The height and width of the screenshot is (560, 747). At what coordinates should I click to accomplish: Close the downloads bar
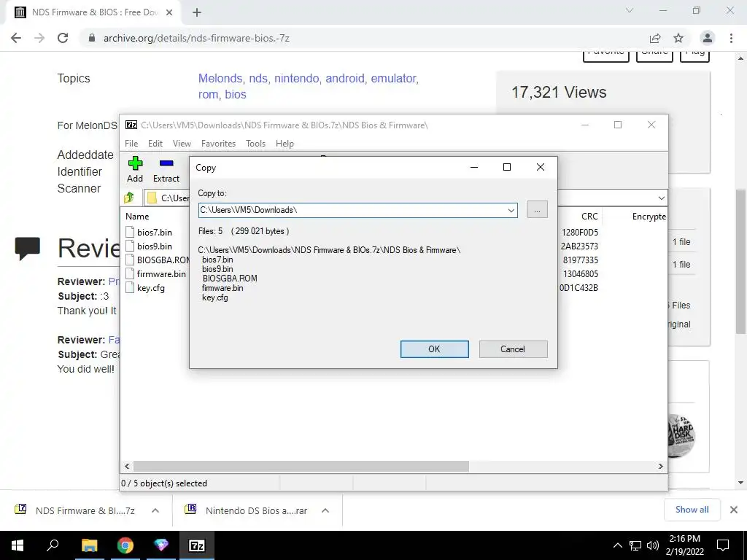click(734, 510)
